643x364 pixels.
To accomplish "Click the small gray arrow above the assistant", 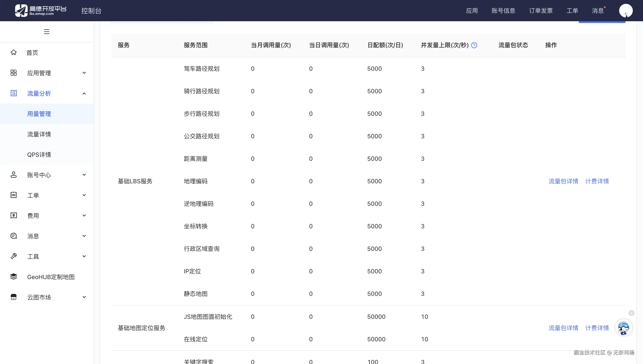I will click(631, 313).
